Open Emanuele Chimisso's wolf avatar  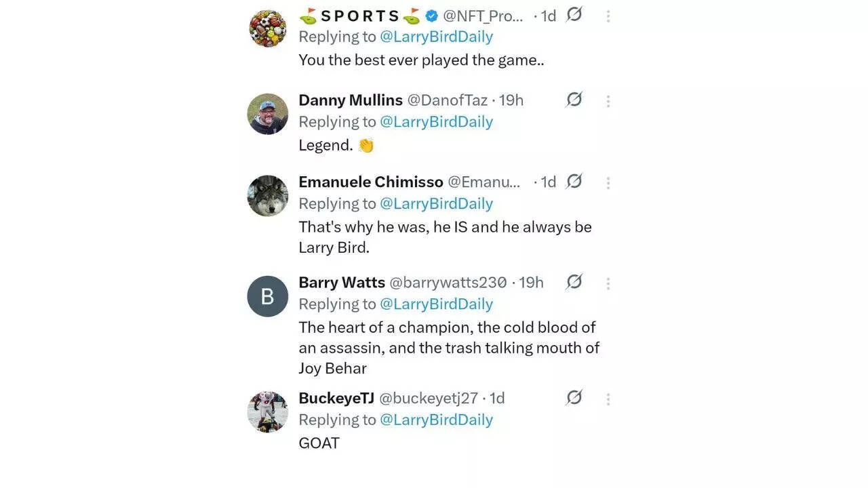click(268, 196)
